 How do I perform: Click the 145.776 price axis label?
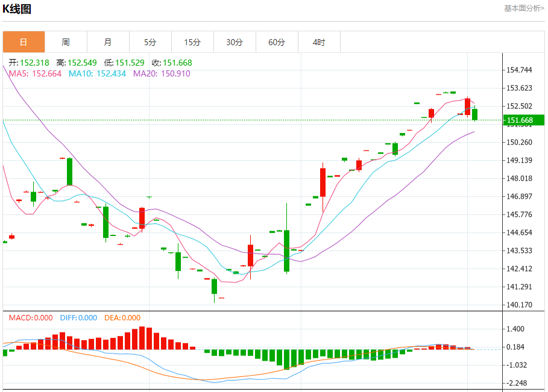[519, 214]
